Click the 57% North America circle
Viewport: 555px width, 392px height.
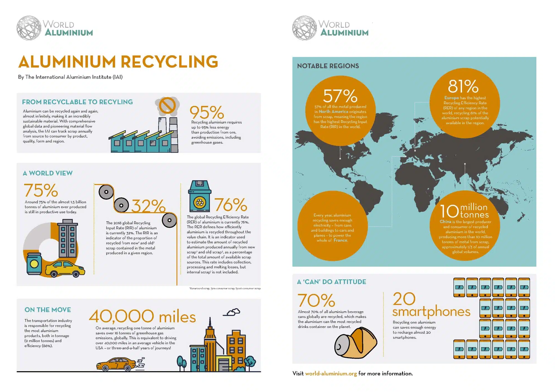tap(340, 110)
